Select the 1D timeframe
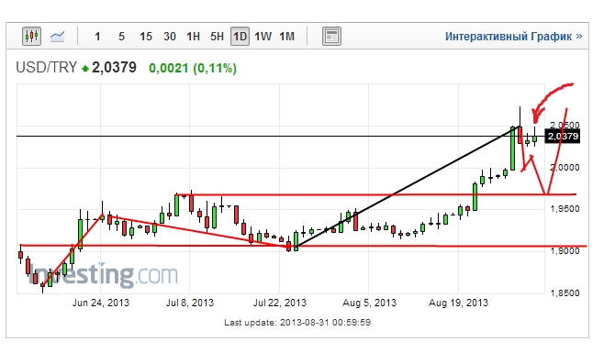 (x=240, y=37)
